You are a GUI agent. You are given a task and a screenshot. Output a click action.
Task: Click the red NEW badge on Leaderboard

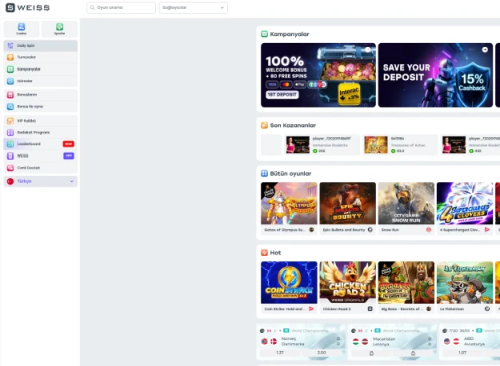point(68,144)
